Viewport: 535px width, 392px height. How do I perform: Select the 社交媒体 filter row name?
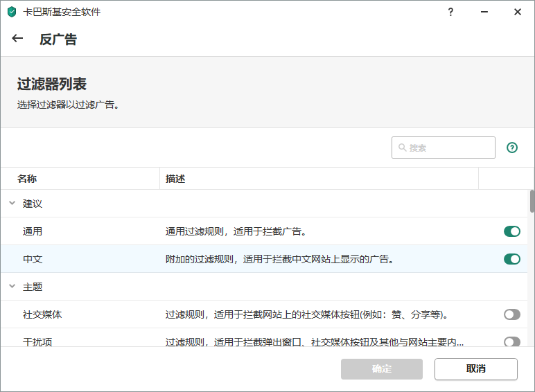point(42,314)
